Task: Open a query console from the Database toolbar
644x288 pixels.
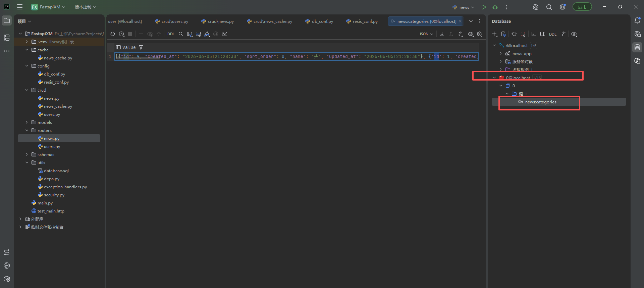Action: point(534,34)
